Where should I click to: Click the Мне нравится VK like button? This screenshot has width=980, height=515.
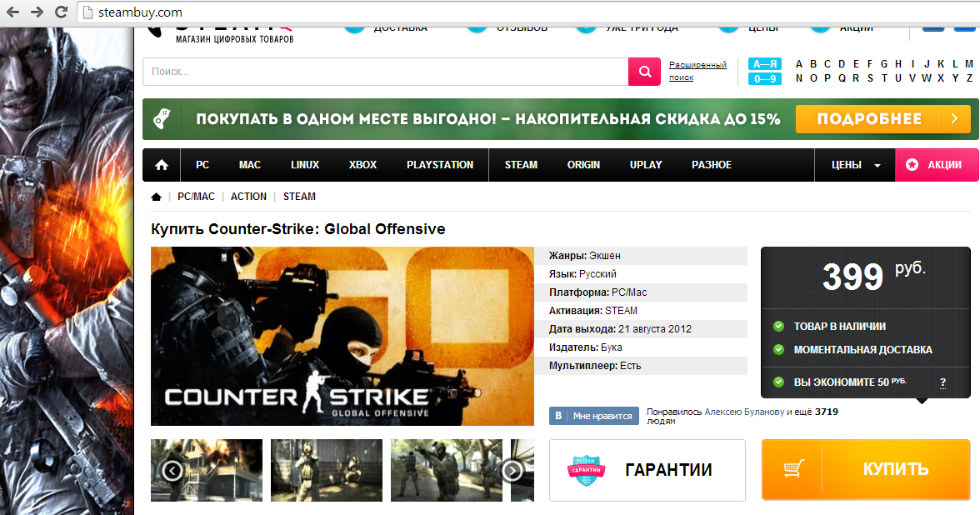(x=594, y=416)
